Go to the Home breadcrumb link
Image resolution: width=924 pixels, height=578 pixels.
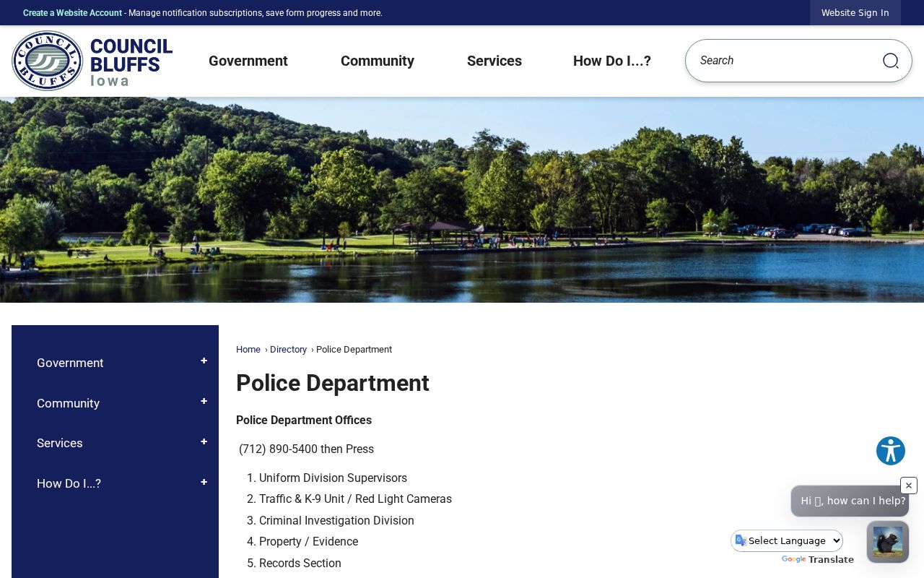pos(248,350)
